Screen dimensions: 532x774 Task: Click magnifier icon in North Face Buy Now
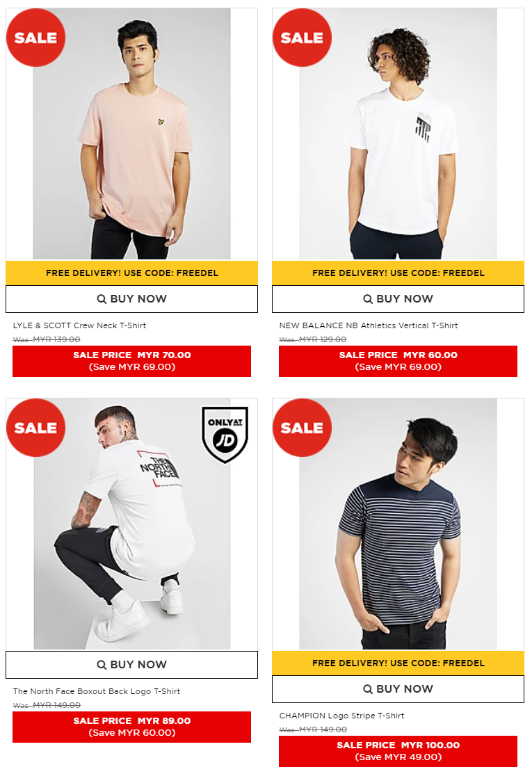[102, 665]
